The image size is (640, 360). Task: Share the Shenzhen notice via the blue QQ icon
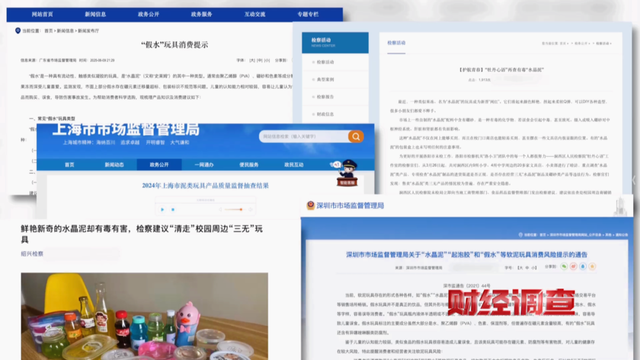(x=583, y=267)
